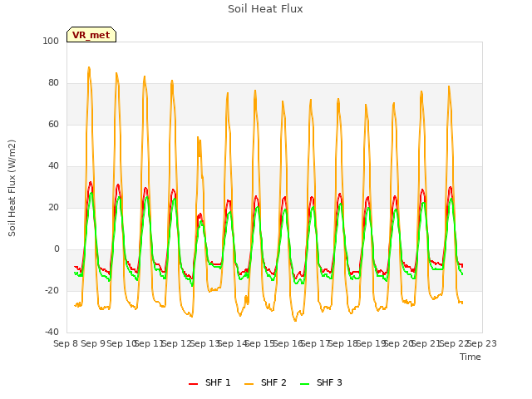Toggle SHF 1 series in legend
Image resolution: width=532 pixels, height=399 pixels.
[209, 382]
